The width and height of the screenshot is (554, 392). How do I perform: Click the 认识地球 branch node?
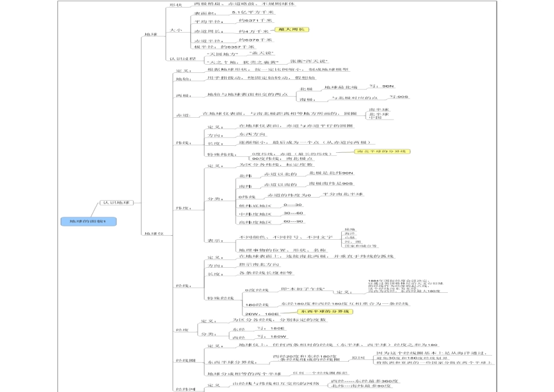(x=117, y=202)
